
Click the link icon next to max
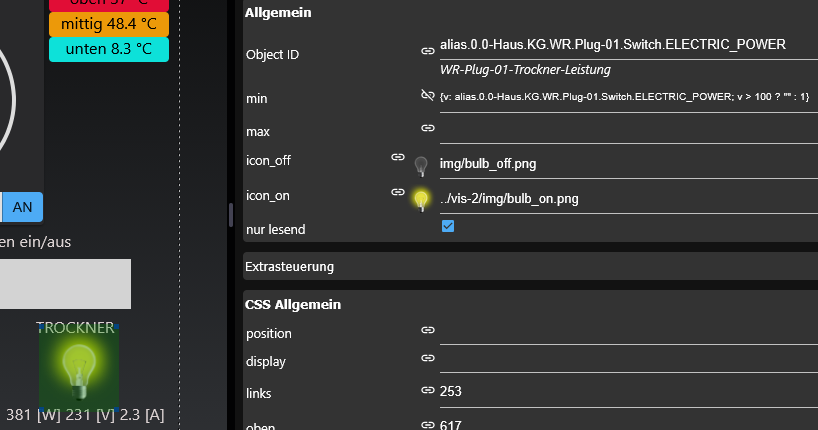[428, 128]
